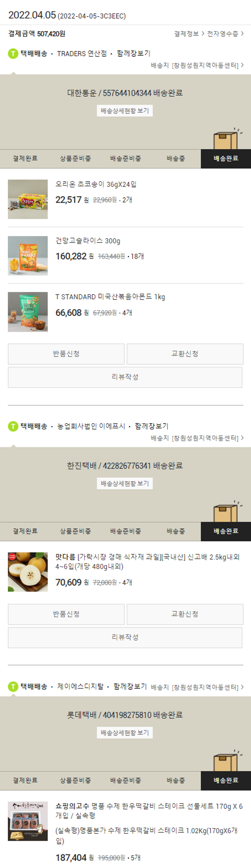251x868 pixels.
Task: Click the delivery box icon in 한진택배 section
Action: pyautogui.click(x=228, y=512)
